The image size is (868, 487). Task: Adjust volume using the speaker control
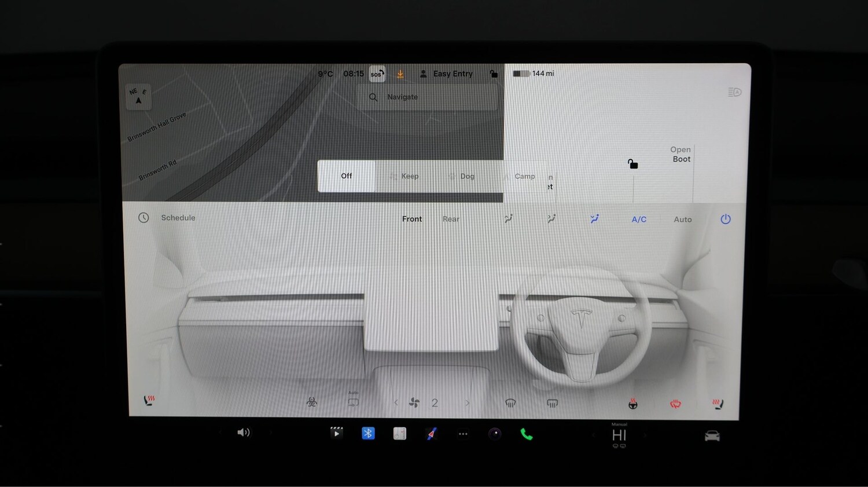pyautogui.click(x=244, y=433)
